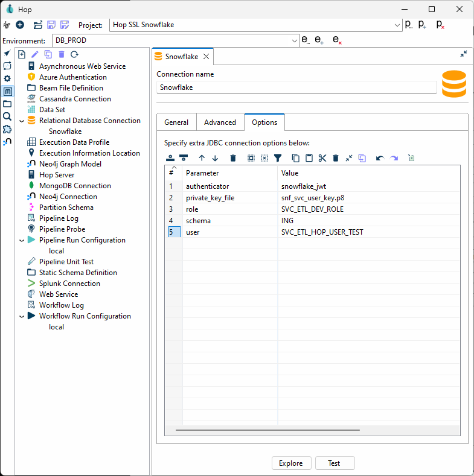Switch to the General tab

[x=176, y=122]
